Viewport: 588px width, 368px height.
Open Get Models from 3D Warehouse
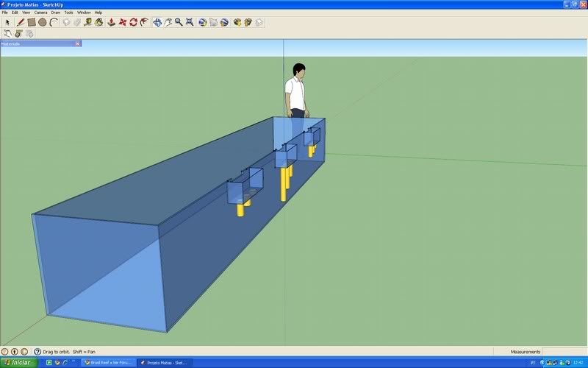coord(237,23)
